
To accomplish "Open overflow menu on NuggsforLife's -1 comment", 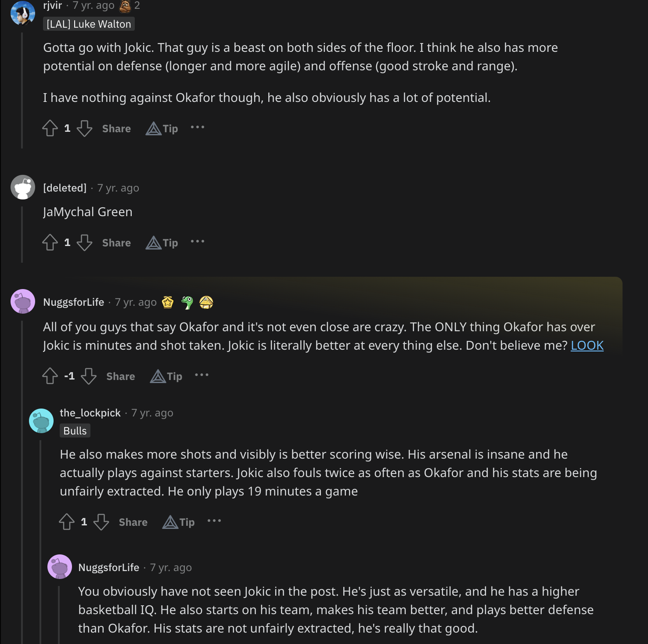I will pyautogui.click(x=202, y=375).
